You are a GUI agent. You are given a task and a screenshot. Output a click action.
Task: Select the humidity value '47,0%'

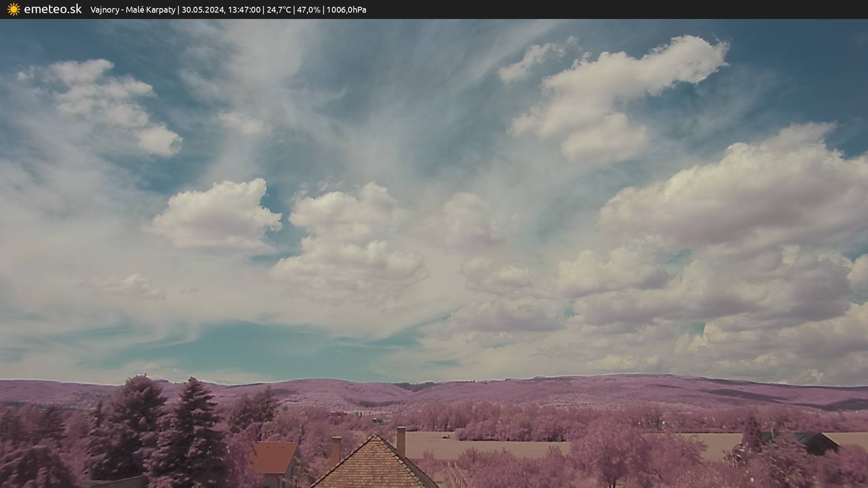pos(309,10)
